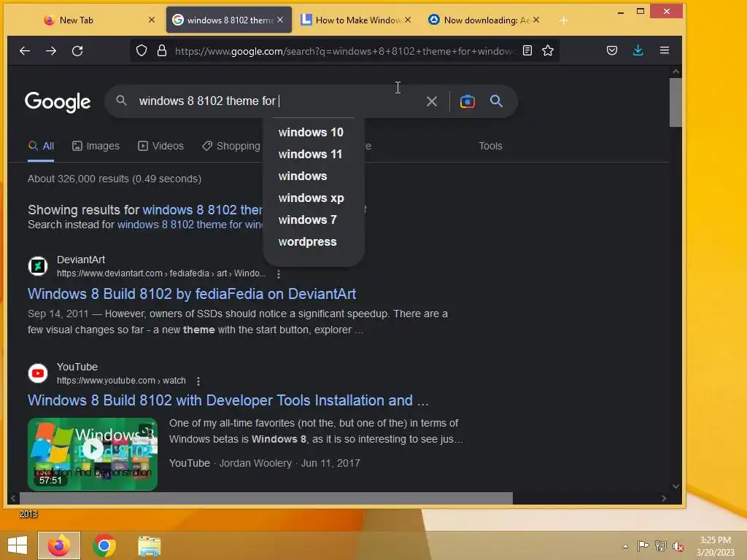
Task: Go forward to the next page
Action: [51, 50]
